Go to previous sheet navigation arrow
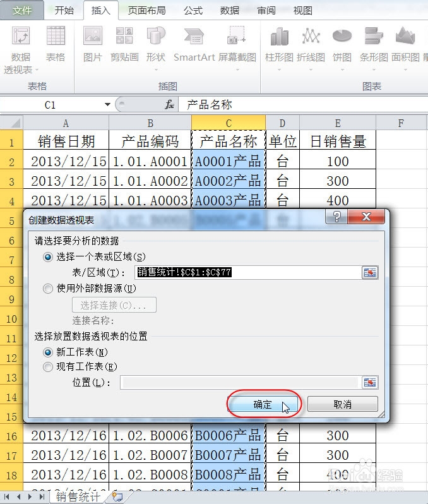 [19, 497]
